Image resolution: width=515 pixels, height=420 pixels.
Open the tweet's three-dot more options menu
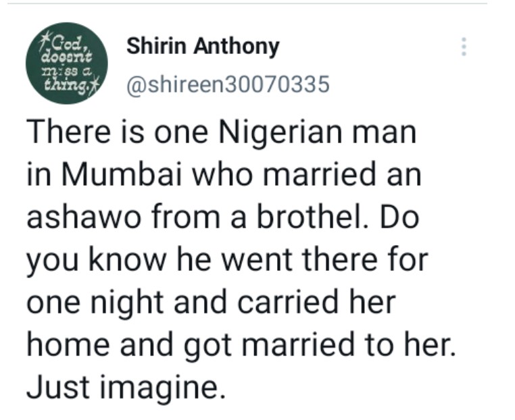tap(463, 47)
